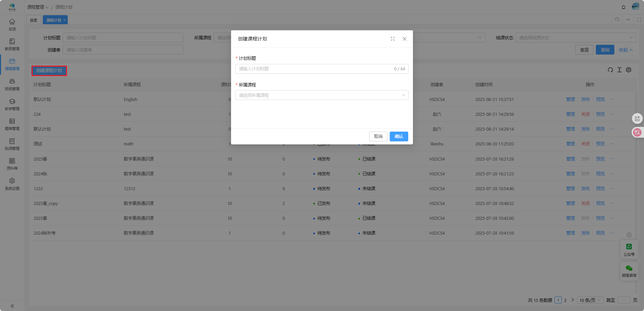Open table column settings gear icon

click(x=629, y=70)
